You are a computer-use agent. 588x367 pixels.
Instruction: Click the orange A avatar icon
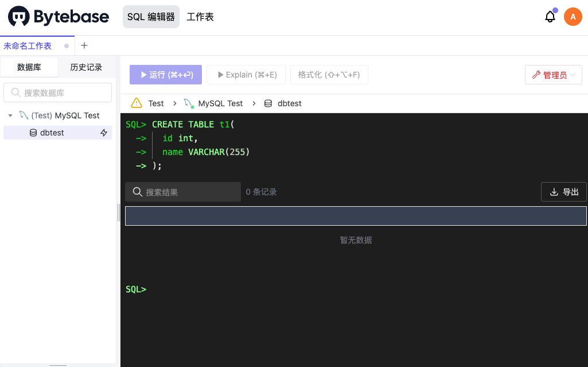point(573,17)
